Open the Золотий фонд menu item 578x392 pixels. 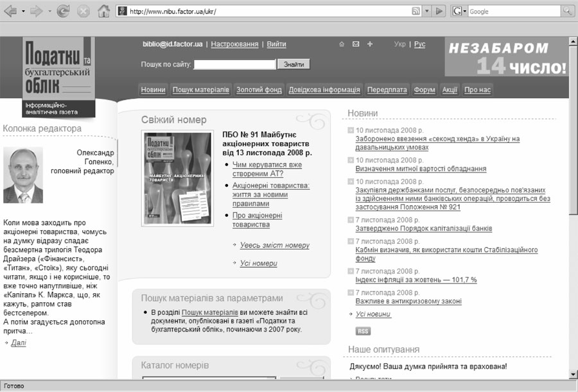coord(259,90)
